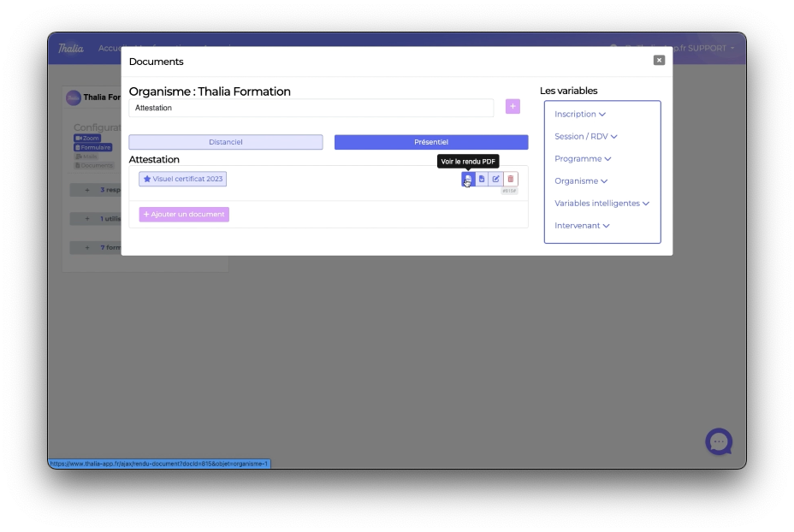Expand Variables intelligentes section
The width and height of the screenshot is (794, 532).
pos(601,204)
